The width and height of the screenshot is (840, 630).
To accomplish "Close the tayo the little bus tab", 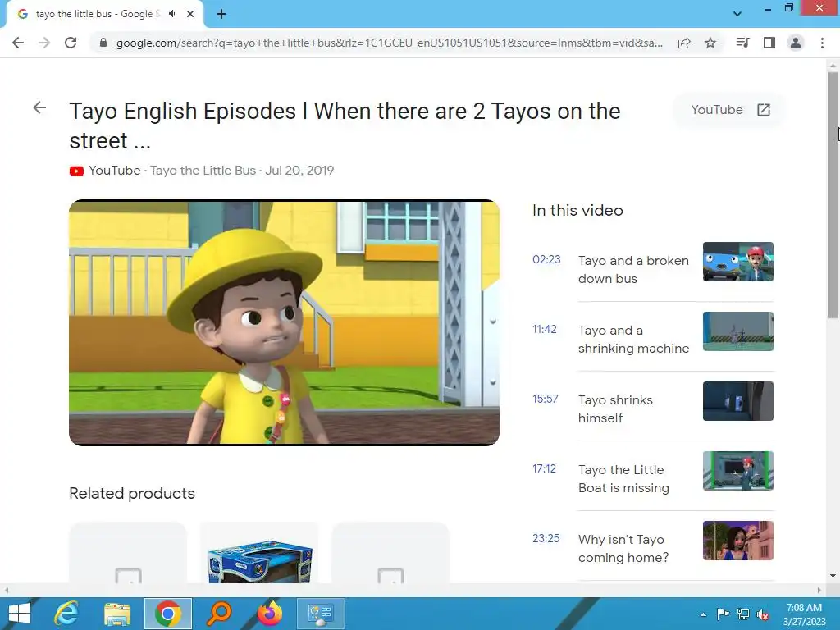I will coord(190,14).
